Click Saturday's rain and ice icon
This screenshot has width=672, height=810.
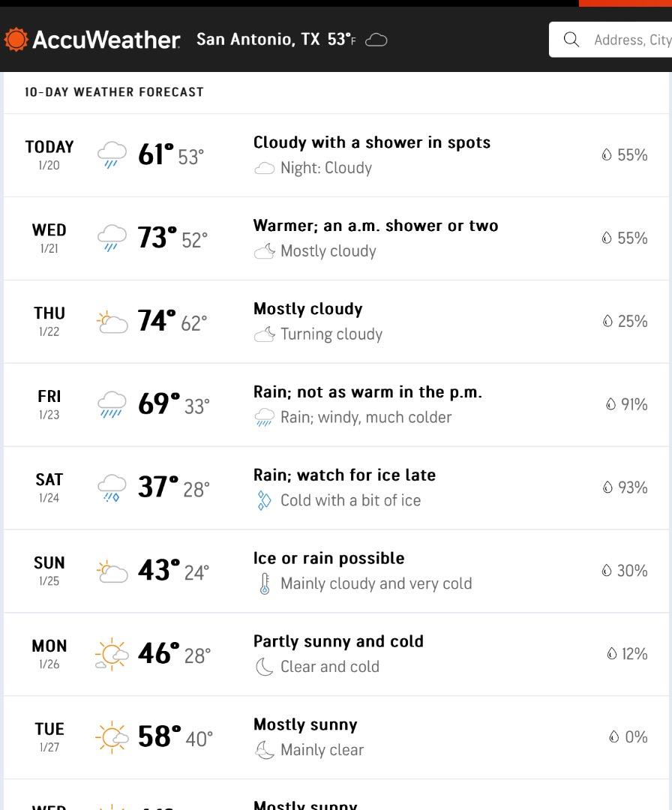[x=112, y=488]
